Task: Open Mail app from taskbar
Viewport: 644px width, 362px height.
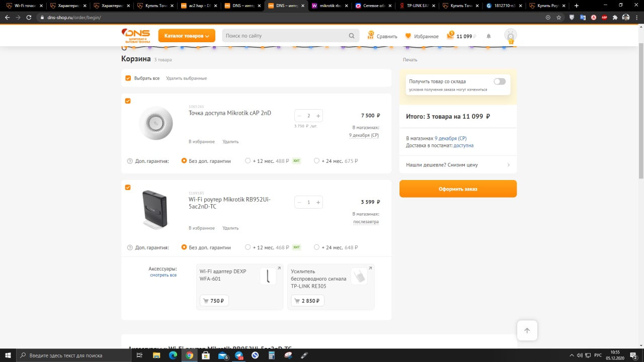Action: point(222,355)
